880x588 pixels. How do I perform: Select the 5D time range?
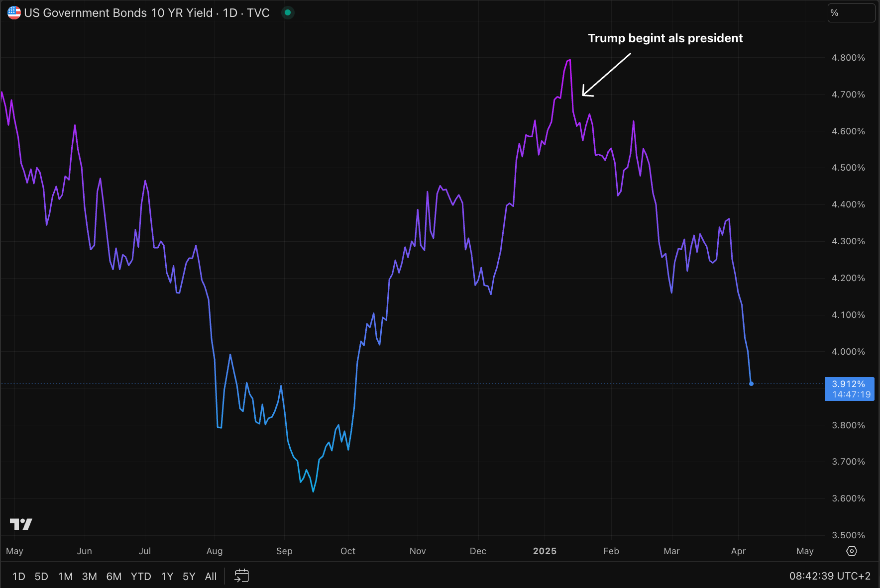pyautogui.click(x=41, y=576)
